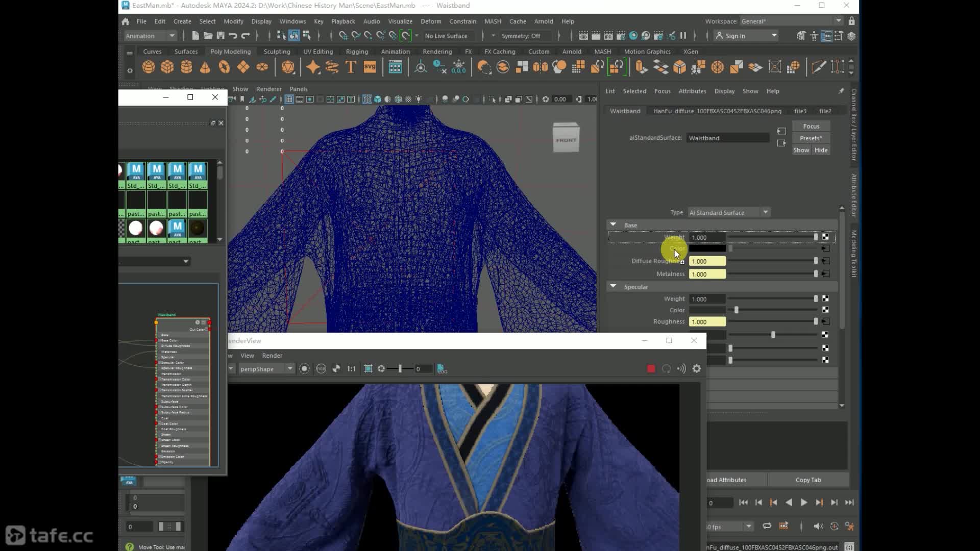This screenshot has width=980, height=551.
Task: Click the Redo arrow icon
Action: pyautogui.click(x=246, y=36)
